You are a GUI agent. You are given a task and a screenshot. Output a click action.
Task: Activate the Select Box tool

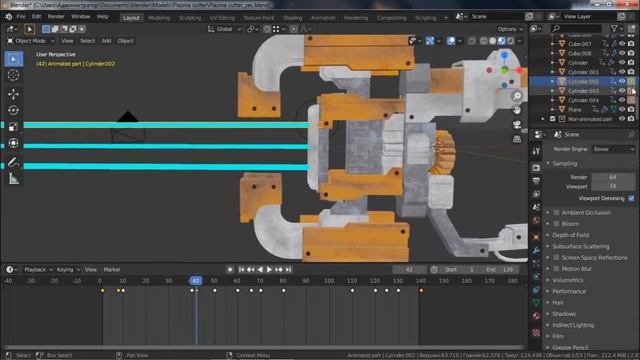click(x=13, y=59)
